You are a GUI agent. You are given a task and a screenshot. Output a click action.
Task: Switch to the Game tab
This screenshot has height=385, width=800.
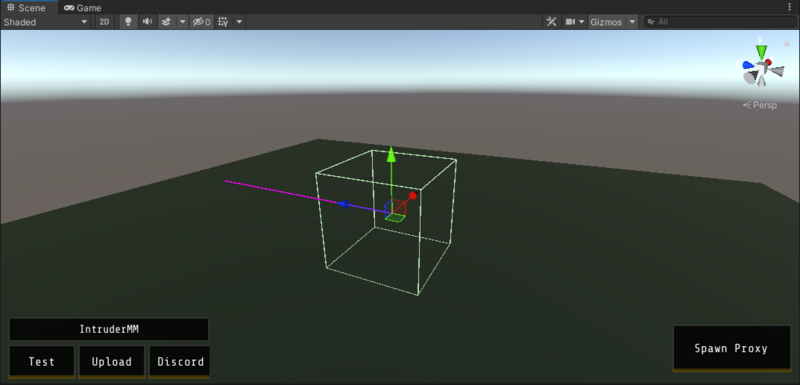(x=83, y=8)
